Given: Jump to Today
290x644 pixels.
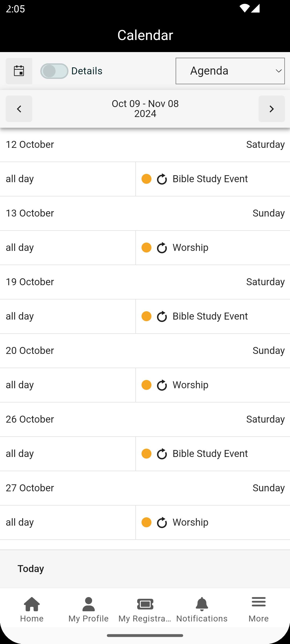Looking at the screenshot, I should [31, 569].
